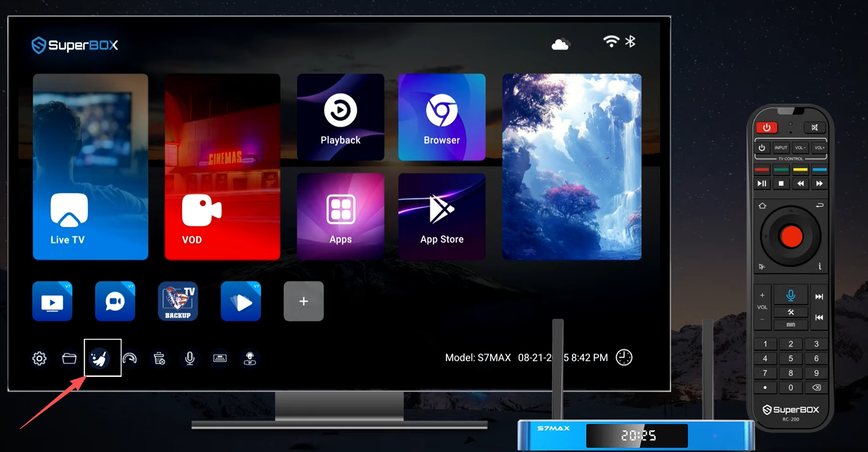The image size is (868, 452).
Task: Open the App Store tile
Action: click(442, 216)
